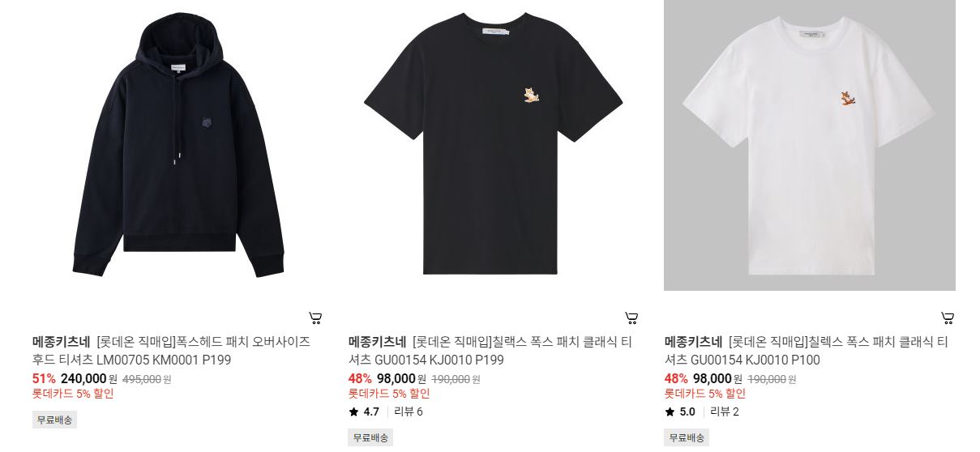Click 무료배송 badge under black t-shirt
This screenshot has width=980, height=452.
tap(370, 437)
